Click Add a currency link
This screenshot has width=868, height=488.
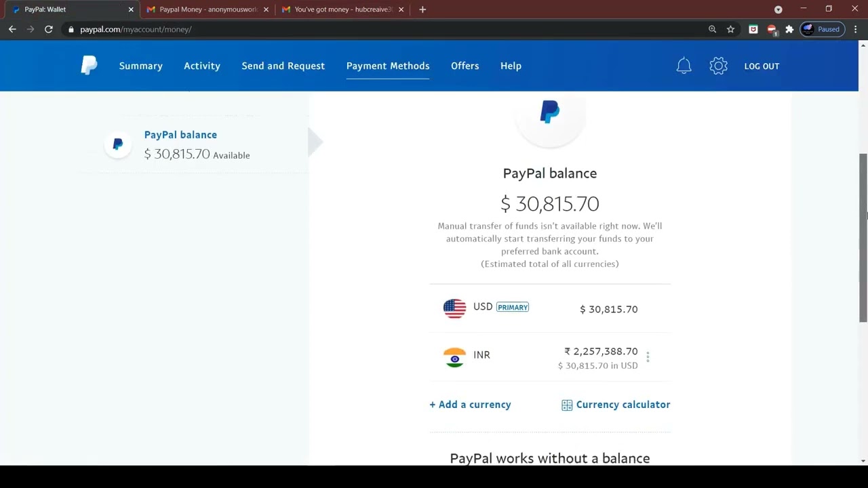[470, 405]
